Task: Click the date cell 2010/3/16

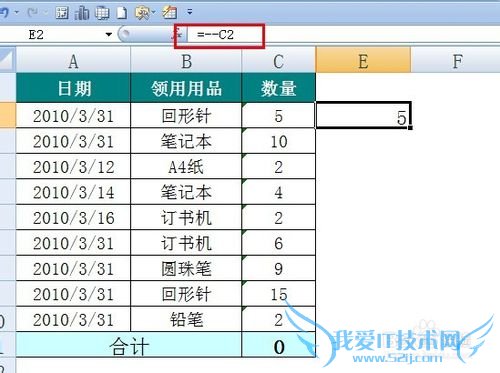Action: 73,217
